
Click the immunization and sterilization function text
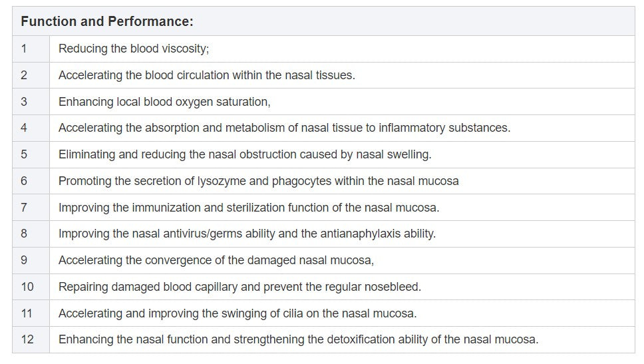(x=249, y=208)
